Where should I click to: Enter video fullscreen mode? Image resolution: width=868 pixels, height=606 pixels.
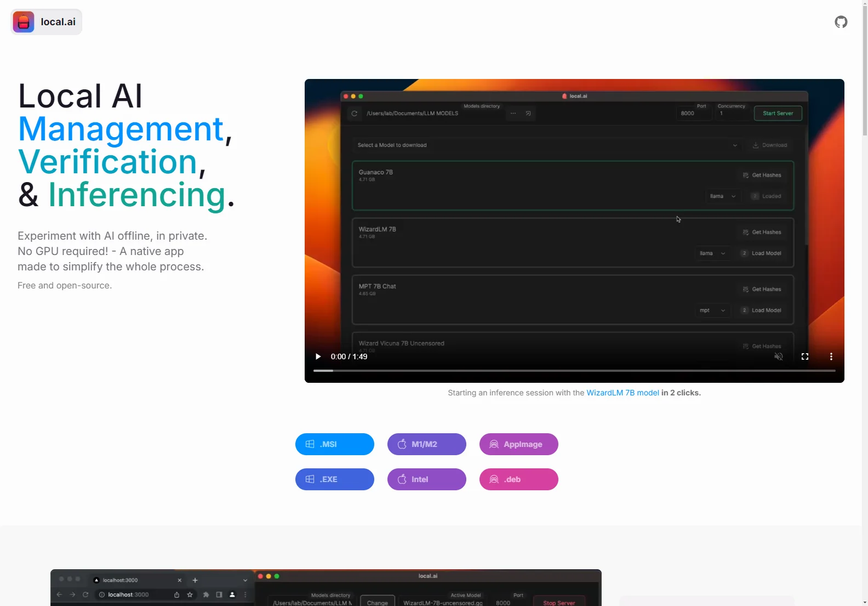804,356
